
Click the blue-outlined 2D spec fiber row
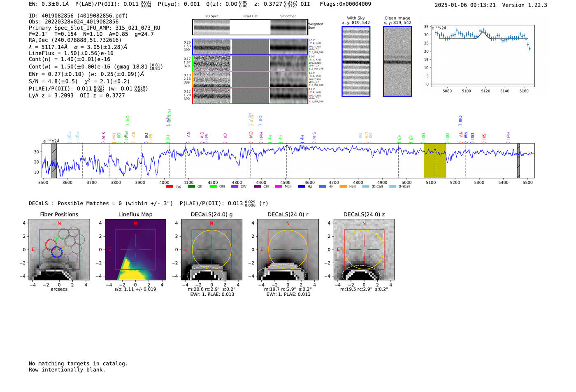250,47
